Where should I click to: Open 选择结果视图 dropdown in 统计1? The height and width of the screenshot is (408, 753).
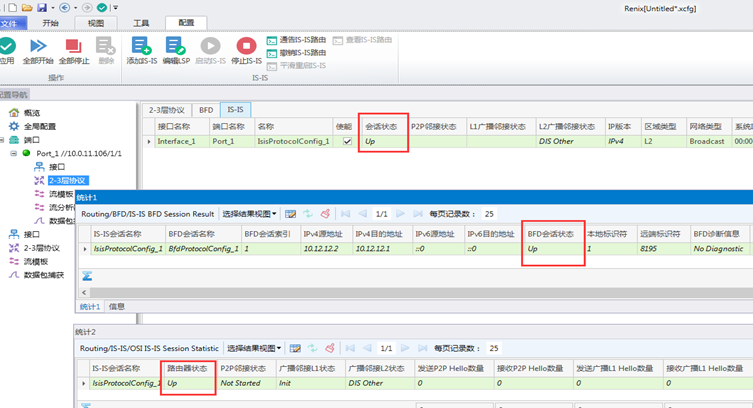pyautogui.click(x=249, y=214)
